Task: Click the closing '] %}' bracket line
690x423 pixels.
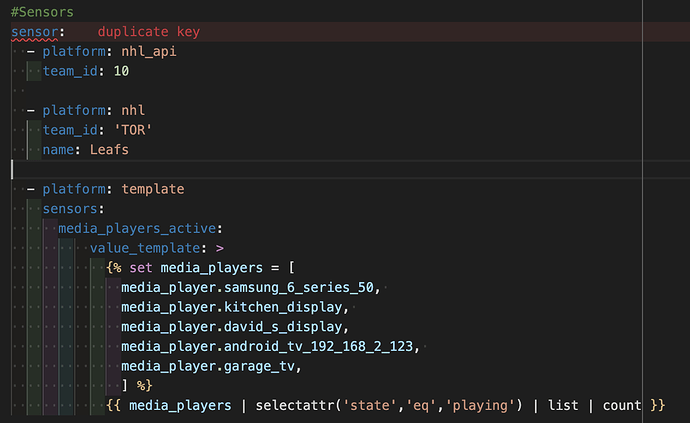Action: coord(137,386)
